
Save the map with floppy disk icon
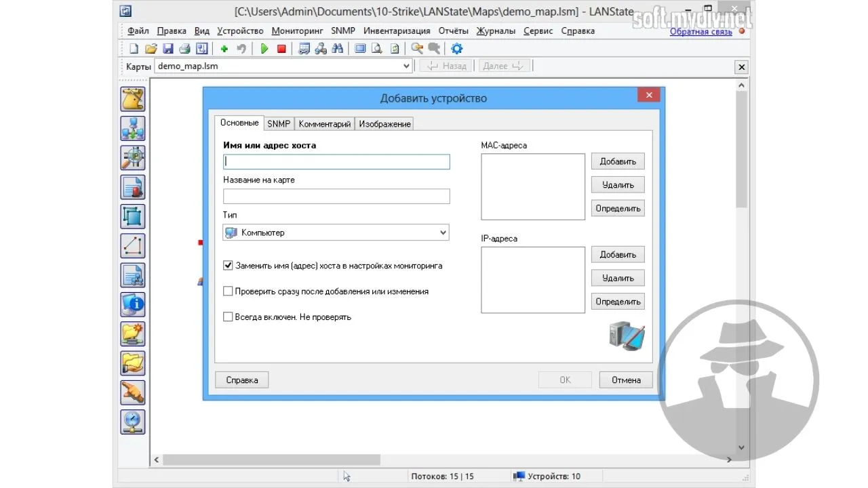167,49
